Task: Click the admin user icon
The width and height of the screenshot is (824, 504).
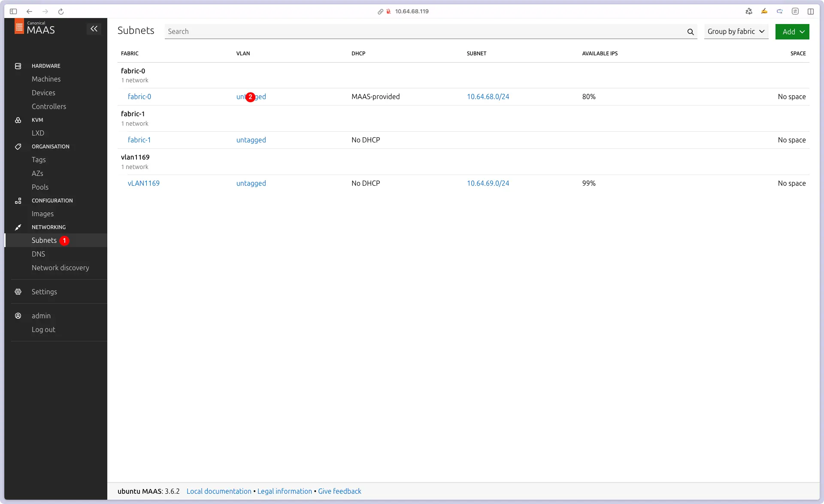Action: pos(18,316)
